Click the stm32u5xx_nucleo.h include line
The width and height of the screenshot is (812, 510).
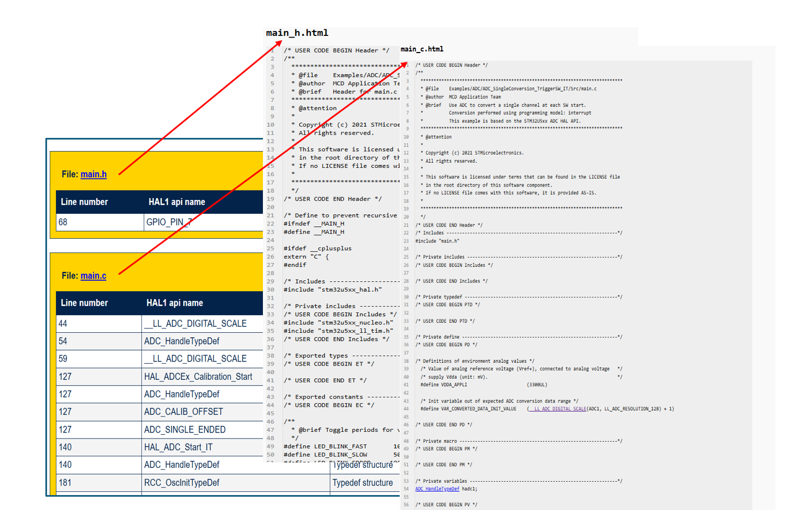[338, 323]
